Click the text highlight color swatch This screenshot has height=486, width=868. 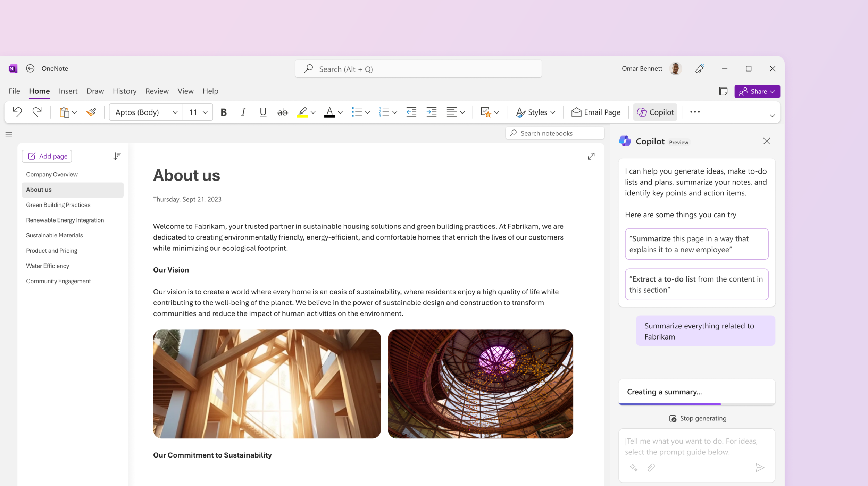[302, 117]
